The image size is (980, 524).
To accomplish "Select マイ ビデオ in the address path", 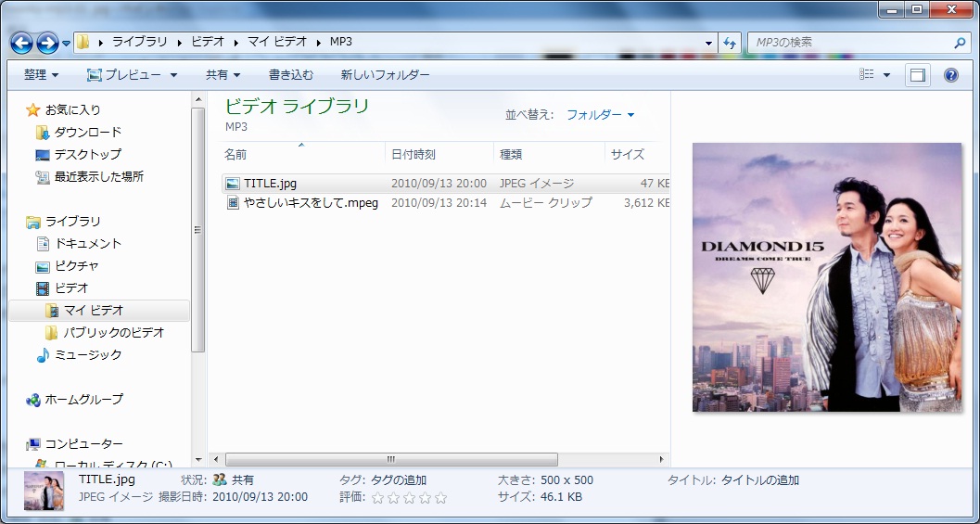I will (x=277, y=42).
